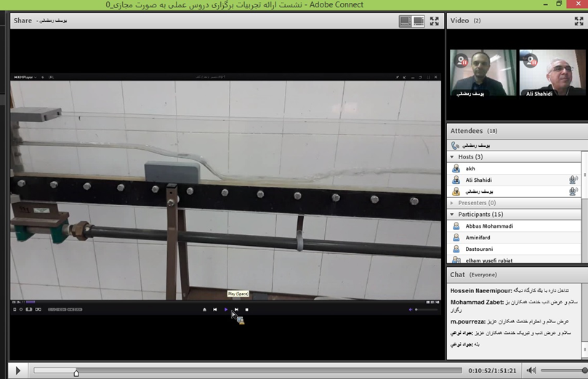This screenshot has width=588, height=379.
Task: Maximize the Share pod with full-screen icon
Action: coord(434,21)
